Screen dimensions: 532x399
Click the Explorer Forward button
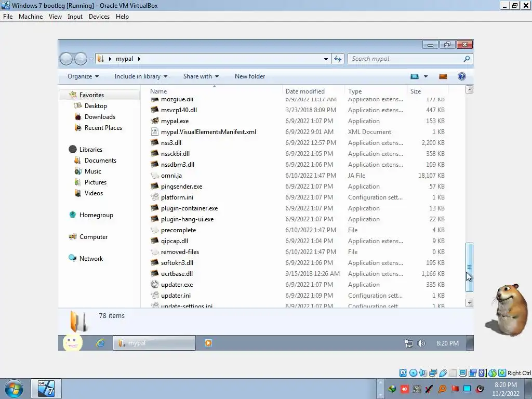click(x=81, y=59)
